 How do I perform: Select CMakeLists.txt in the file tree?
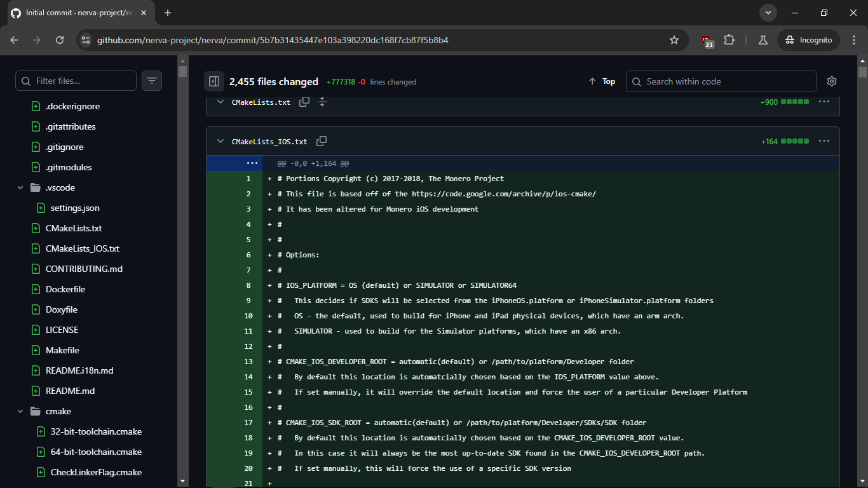(74, 228)
